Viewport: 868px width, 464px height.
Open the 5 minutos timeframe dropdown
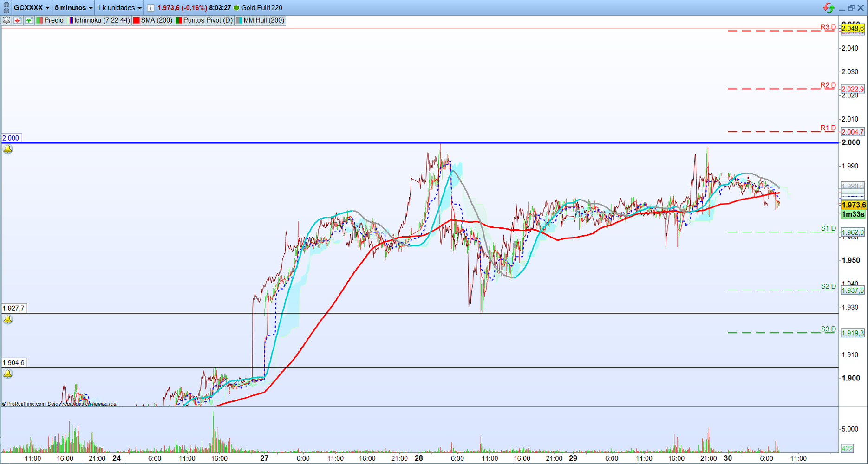coord(73,8)
